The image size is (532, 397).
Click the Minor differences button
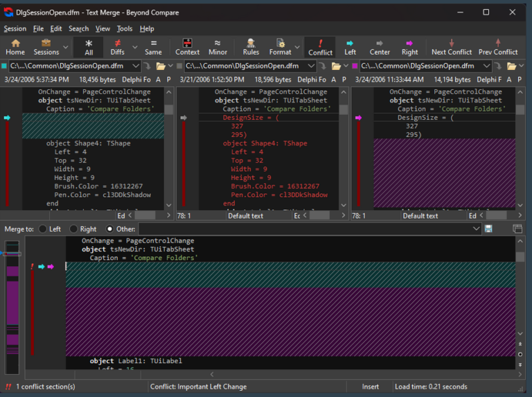click(218, 47)
